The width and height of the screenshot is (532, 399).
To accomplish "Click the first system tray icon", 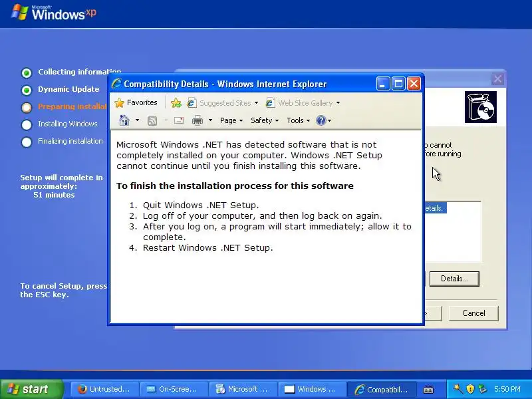I will (x=458, y=389).
